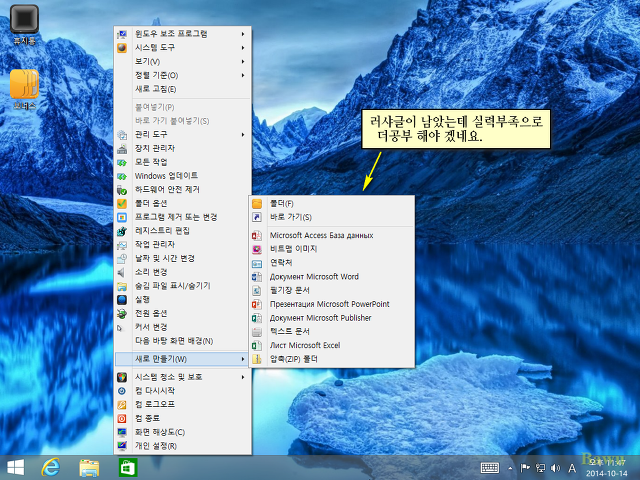
Task: Open the taskbar clock showing 2014-10-14
Action: click(607, 468)
